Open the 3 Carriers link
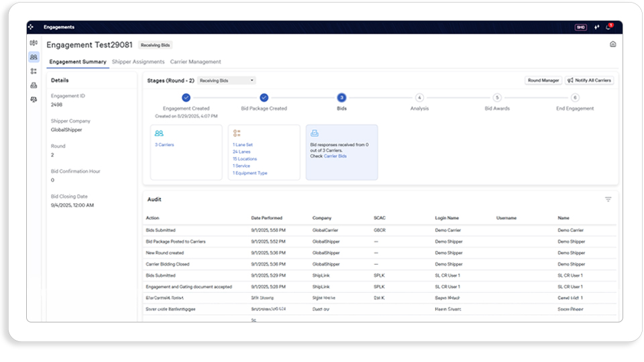 [x=164, y=145]
